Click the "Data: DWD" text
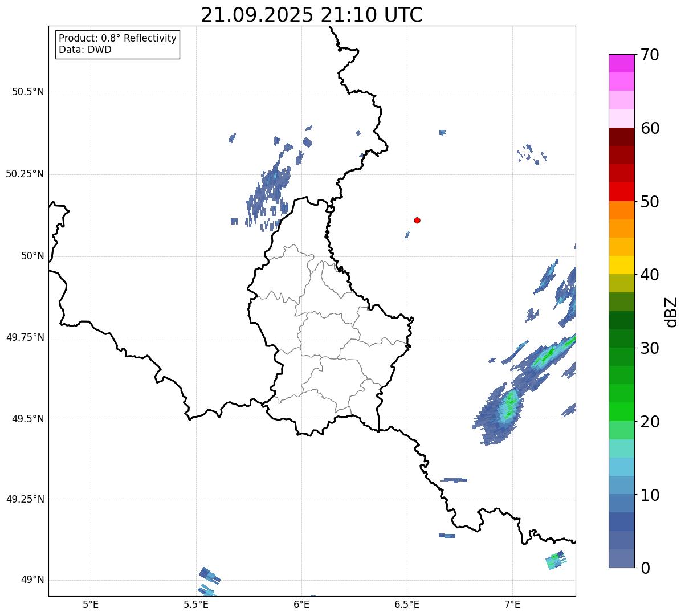The height and width of the screenshot is (616, 685). tap(85, 50)
